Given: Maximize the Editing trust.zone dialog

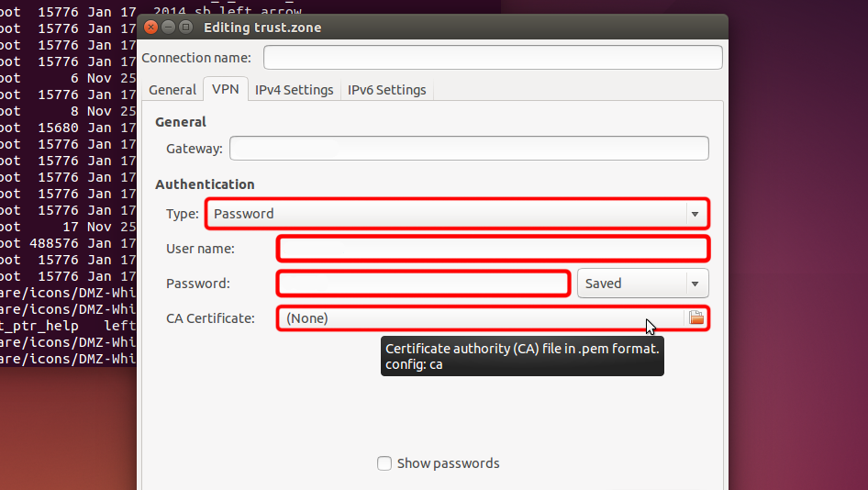Looking at the screenshot, I should point(186,28).
